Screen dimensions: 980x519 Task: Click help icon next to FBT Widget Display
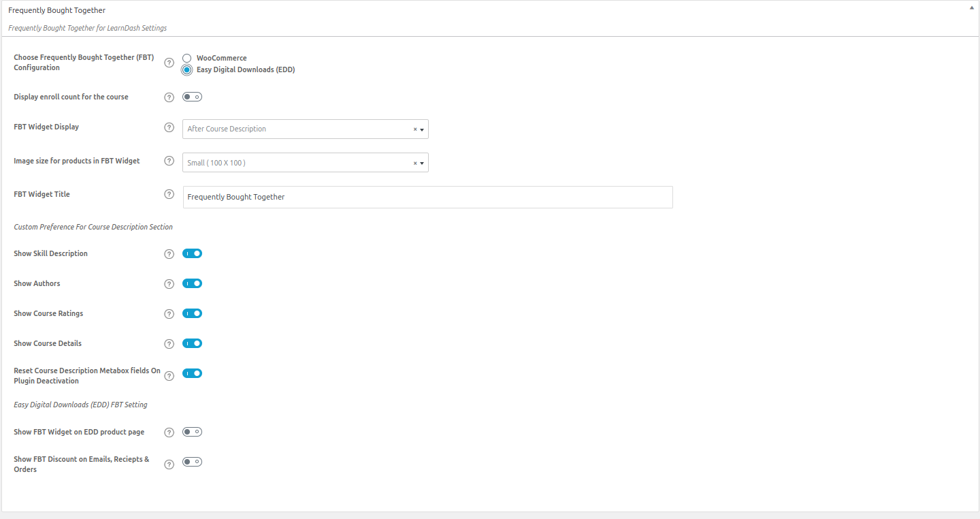point(169,127)
